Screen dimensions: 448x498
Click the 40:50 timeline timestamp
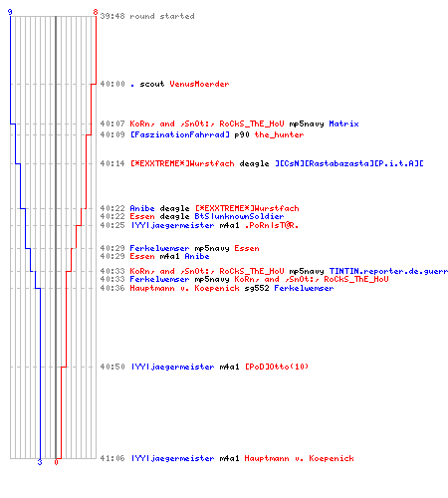click(x=112, y=367)
